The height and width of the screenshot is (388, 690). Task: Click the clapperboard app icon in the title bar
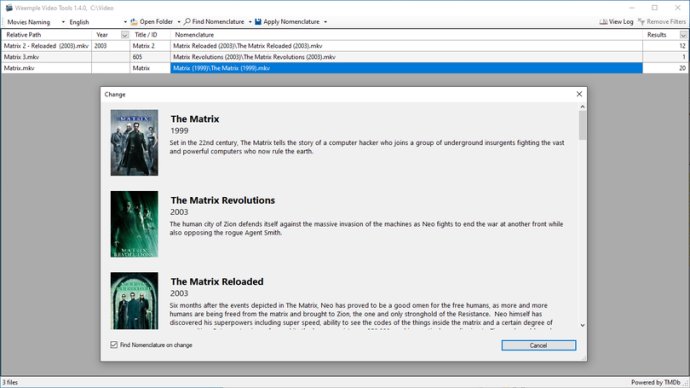pos(9,8)
